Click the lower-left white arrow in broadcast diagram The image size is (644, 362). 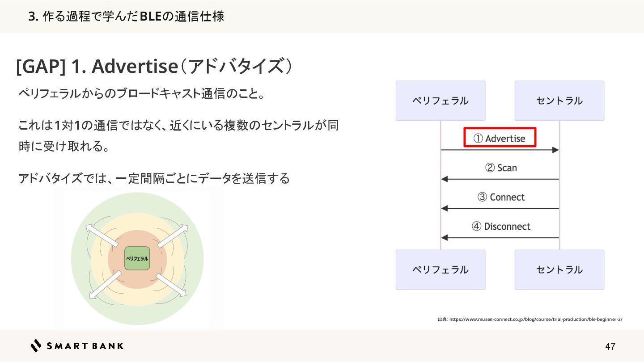pos(106,284)
